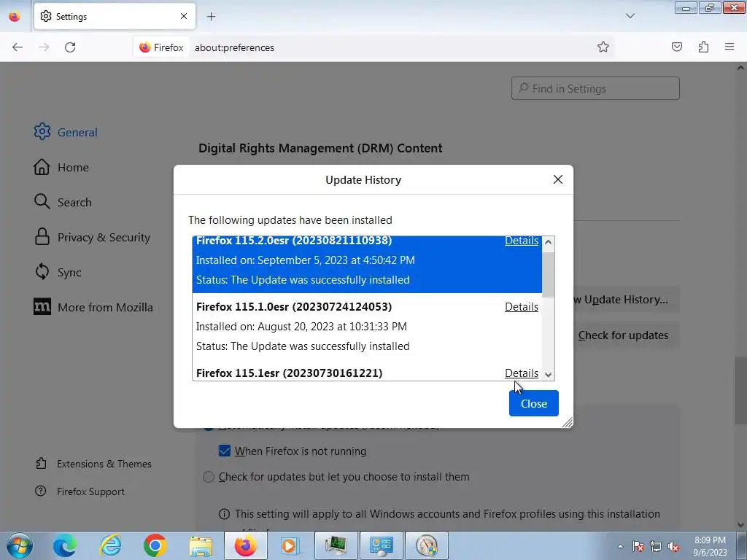The height and width of the screenshot is (560, 747).
Task: Open the list all tabs chevron
Action: click(630, 16)
